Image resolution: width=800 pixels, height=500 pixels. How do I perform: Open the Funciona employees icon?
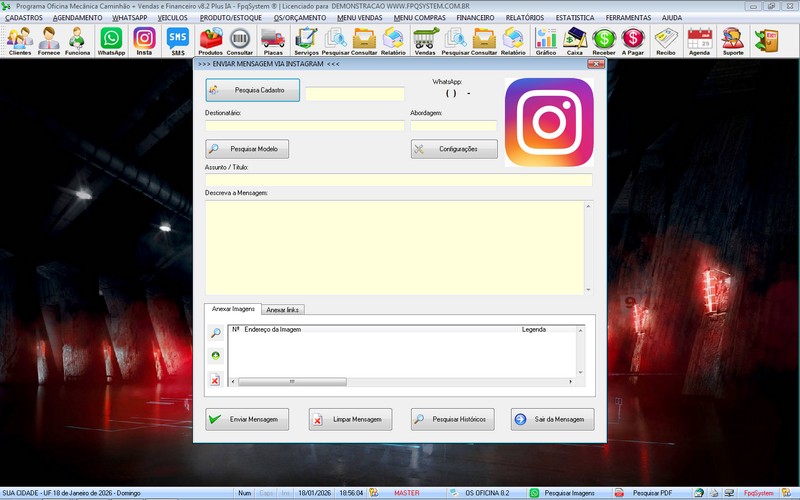click(77, 41)
